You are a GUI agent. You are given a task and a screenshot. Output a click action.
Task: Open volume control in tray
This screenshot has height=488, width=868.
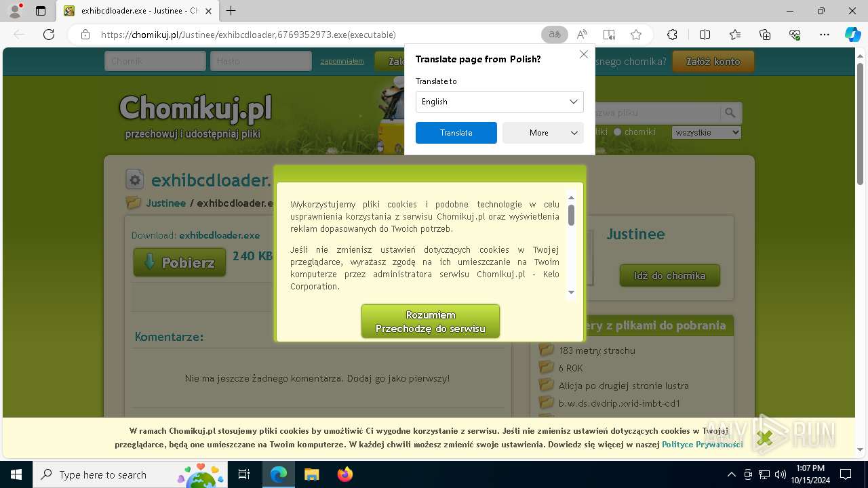pos(781,474)
